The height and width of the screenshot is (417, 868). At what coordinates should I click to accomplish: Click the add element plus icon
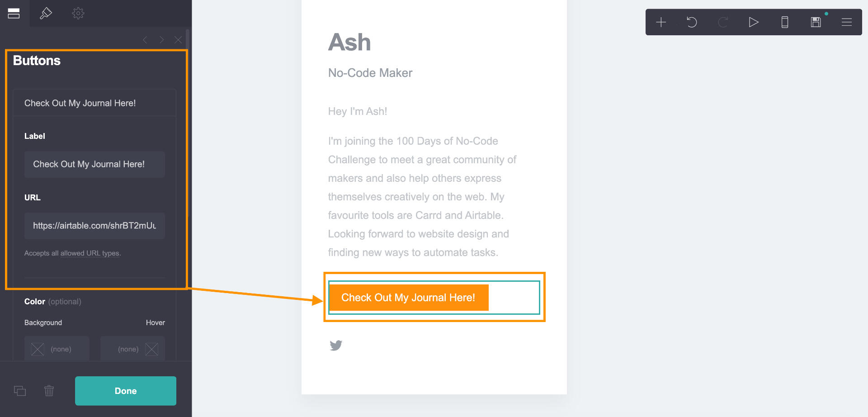click(x=661, y=22)
